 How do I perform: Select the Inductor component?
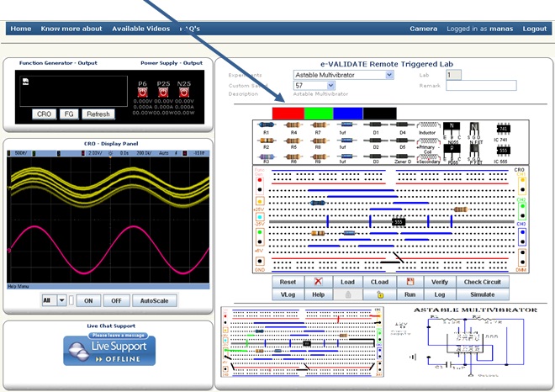click(432, 124)
